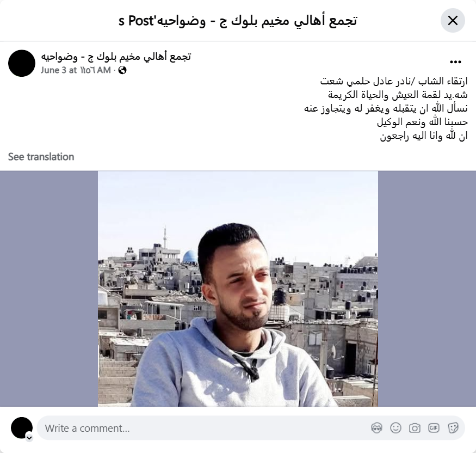This screenshot has width=476, height=453.
Task: Open the emoji picker in comment box
Action: coord(395,428)
